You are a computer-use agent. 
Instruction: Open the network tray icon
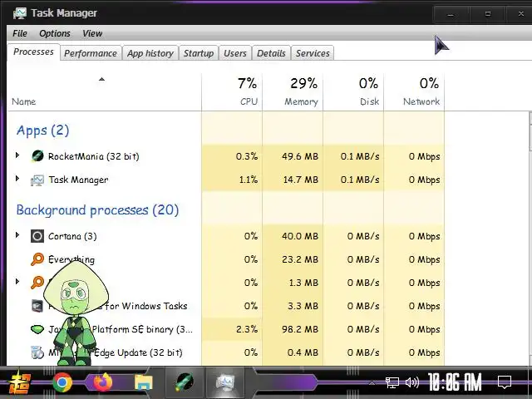point(392,382)
